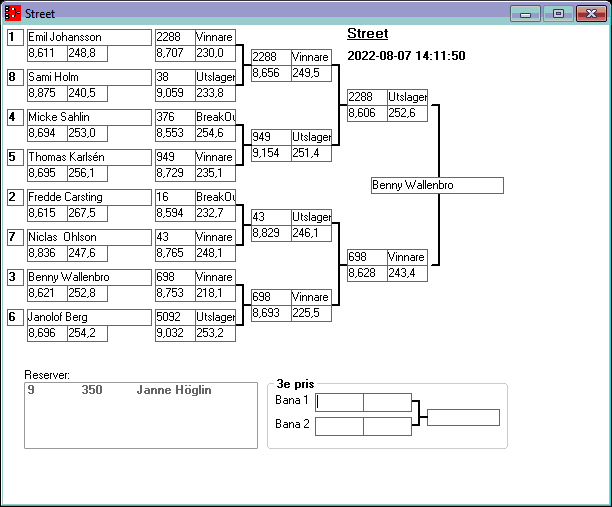Image resolution: width=612 pixels, height=507 pixels.
Task: Click round one car number 2288 cell
Action: click(175, 37)
